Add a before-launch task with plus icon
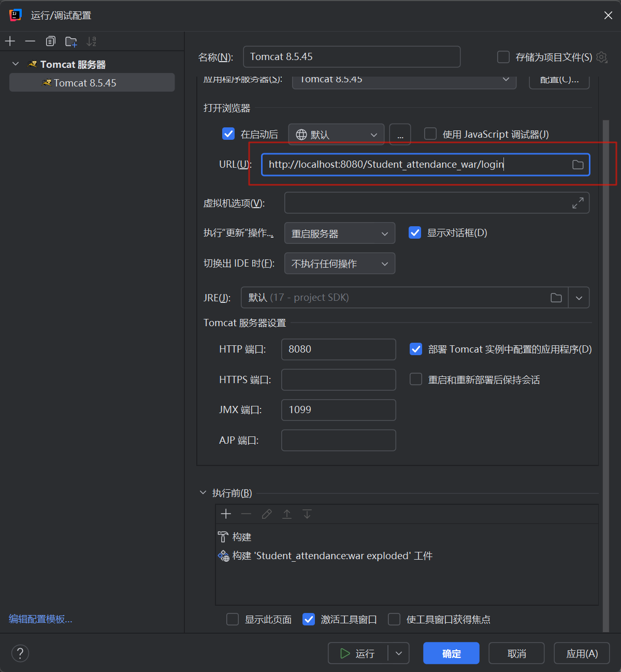The image size is (621, 672). [x=226, y=514]
